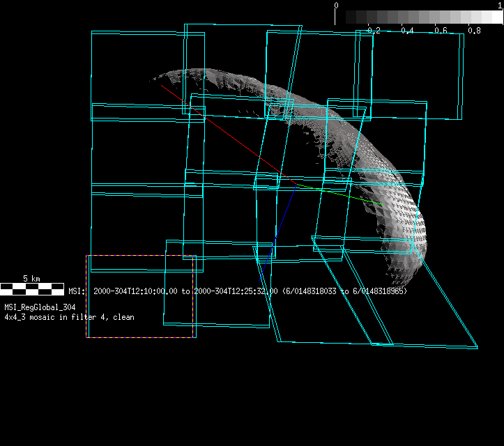Click the 0.2 tick label on the colorbar
Screen dimensions: 504x446
374,31
